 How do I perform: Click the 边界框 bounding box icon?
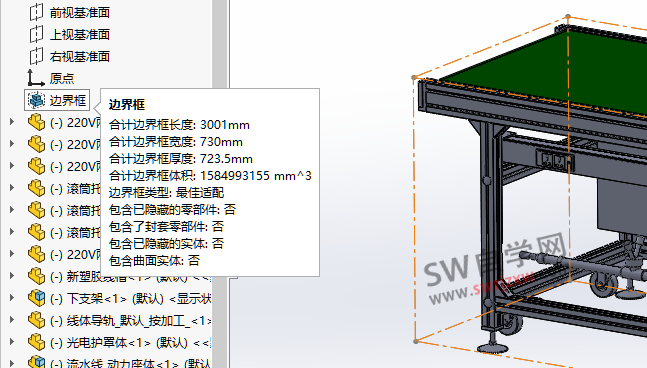pyautogui.click(x=36, y=100)
